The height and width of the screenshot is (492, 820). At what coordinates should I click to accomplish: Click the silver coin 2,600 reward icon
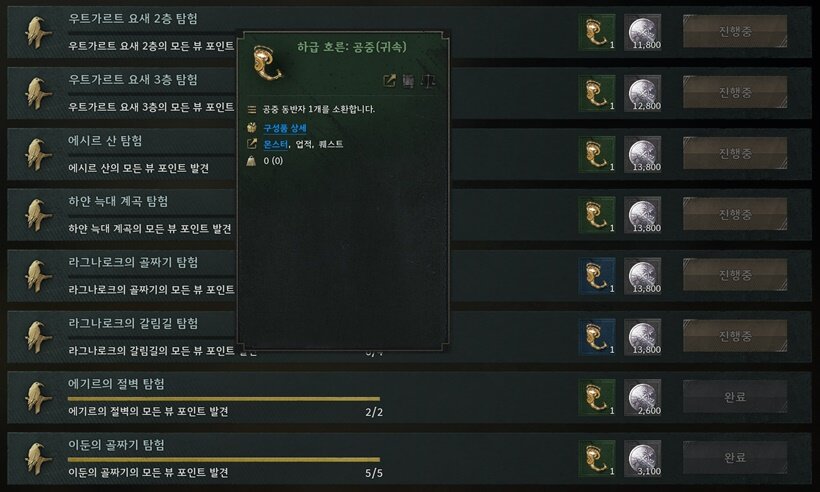[643, 398]
